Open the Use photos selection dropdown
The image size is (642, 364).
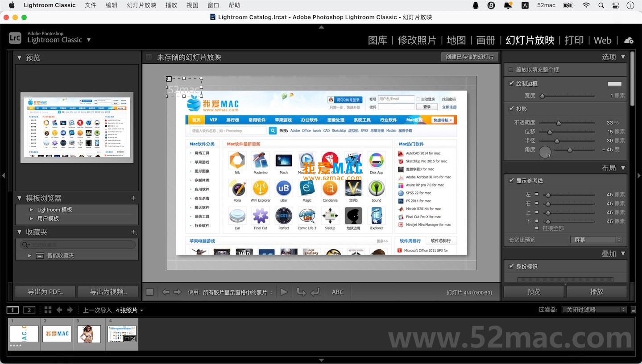(238, 292)
